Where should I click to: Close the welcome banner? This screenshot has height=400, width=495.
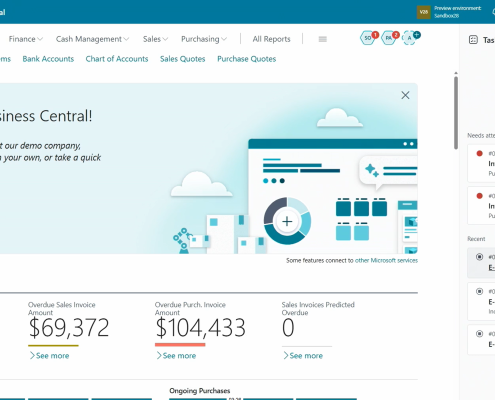tap(405, 95)
